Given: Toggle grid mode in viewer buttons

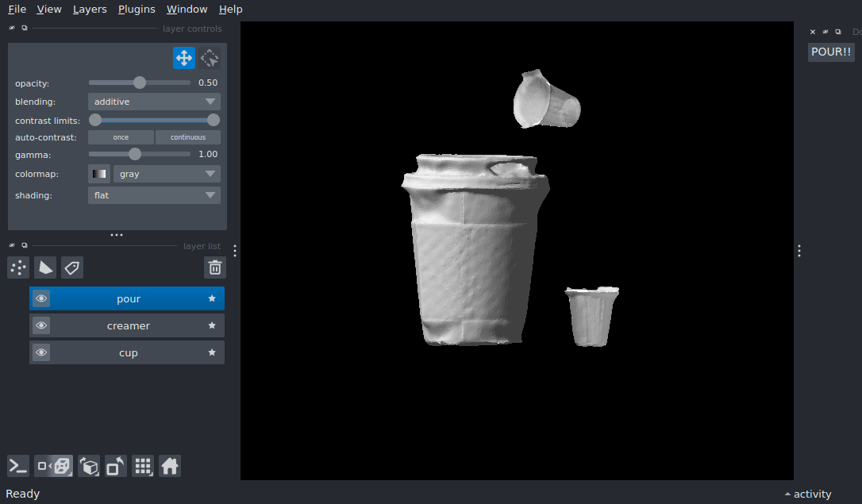Looking at the screenshot, I should (x=143, y=466).
